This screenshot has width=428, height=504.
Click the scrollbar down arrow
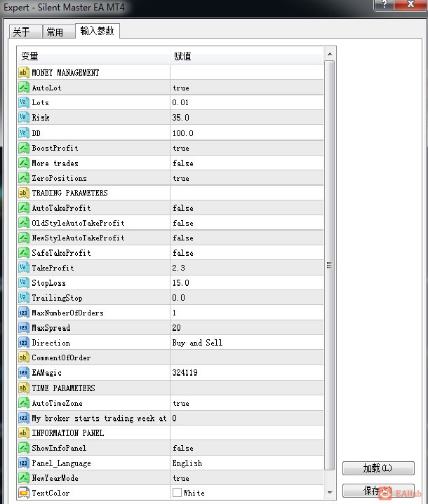pos(330,492)
